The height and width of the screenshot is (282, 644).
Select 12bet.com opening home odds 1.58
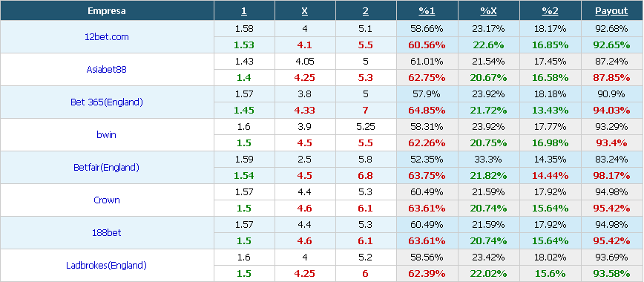click(244, 29)
